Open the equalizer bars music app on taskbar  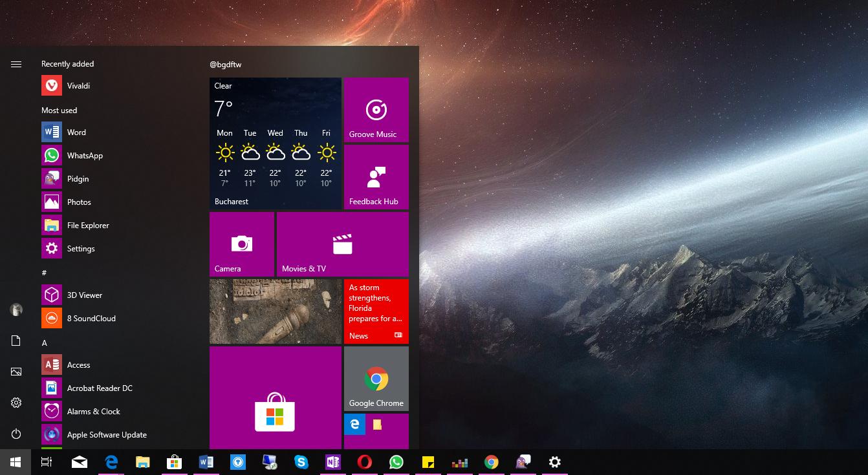click(460, 462)
